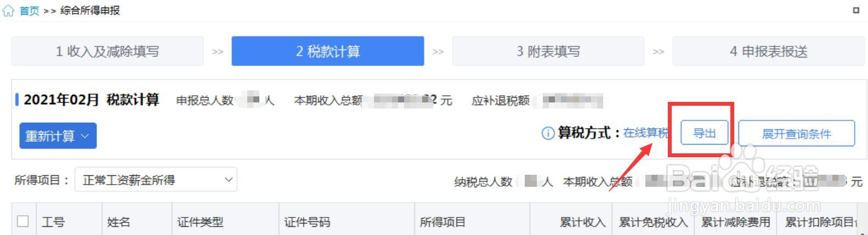Open the 所得项目 combo box
The height and width of the screenshot is (235, 868).
[x=156, y=180]
